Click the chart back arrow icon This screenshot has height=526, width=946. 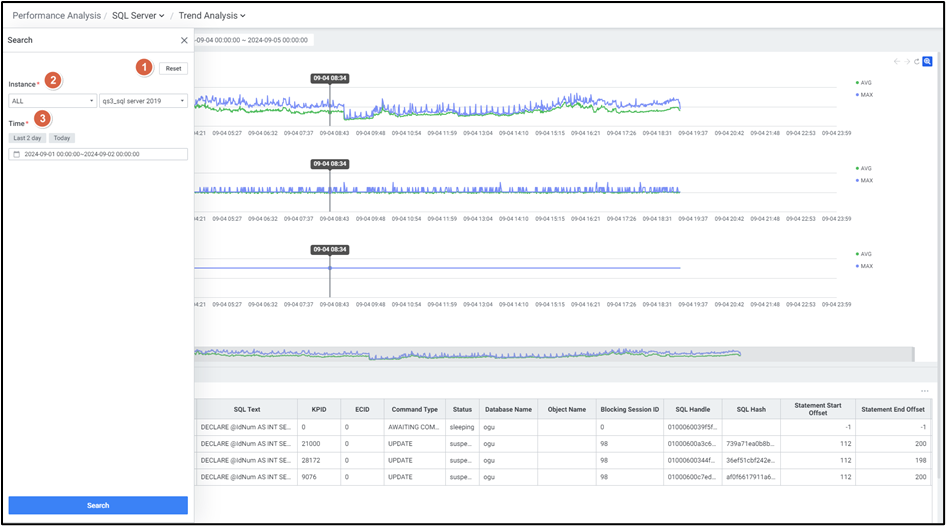click(897, 61)
